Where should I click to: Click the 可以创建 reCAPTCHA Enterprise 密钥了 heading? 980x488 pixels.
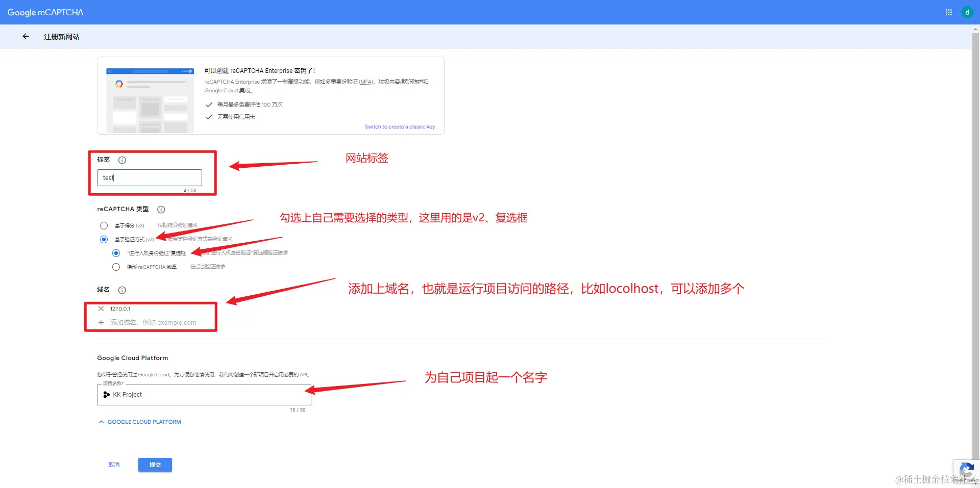click(260, 71)
